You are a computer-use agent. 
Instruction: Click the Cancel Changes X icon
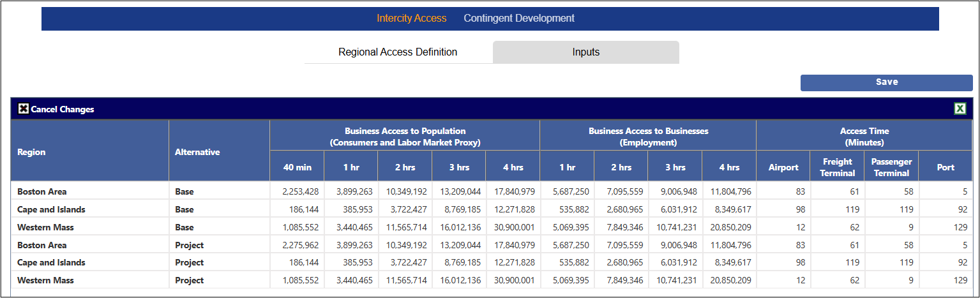coord(23,109)
